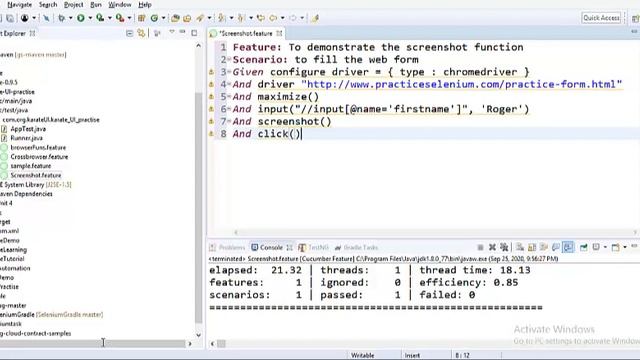
Task: Switch to the Gradle Tasks tab
Action: point(356,247)
